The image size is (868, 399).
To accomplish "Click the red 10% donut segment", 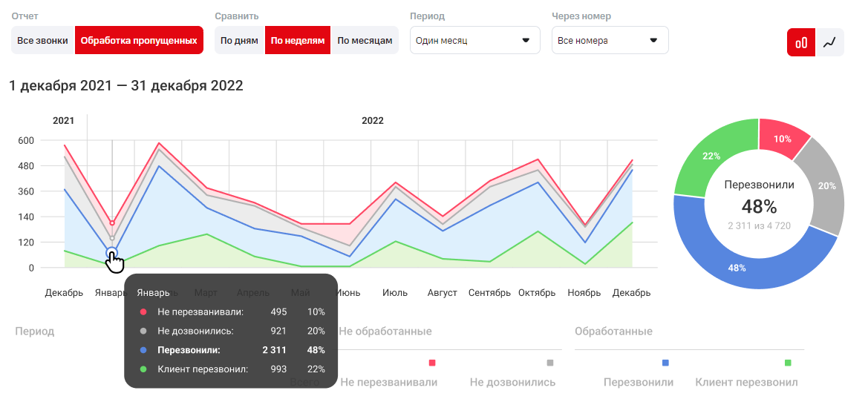I will [782, 139].
